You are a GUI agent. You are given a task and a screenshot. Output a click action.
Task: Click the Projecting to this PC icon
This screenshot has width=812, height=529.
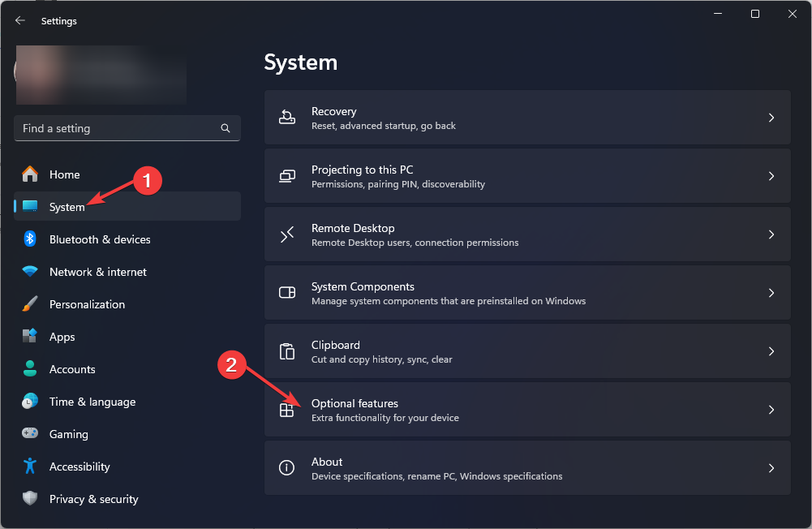pyautogui.click(x=287, y=176)
